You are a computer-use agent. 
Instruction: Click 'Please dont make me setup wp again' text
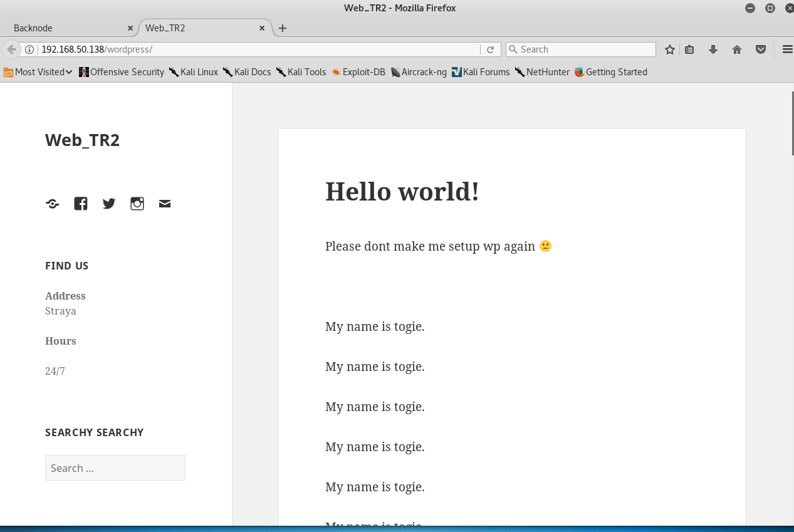tap(430, 246)
